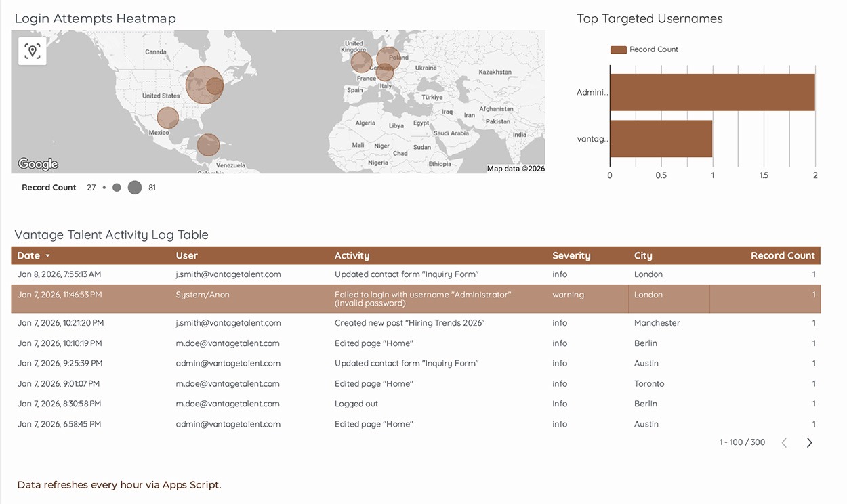This screenshot has width=847, height=504.
Task: Go to next page of activity log
Action: coord(809,442)
